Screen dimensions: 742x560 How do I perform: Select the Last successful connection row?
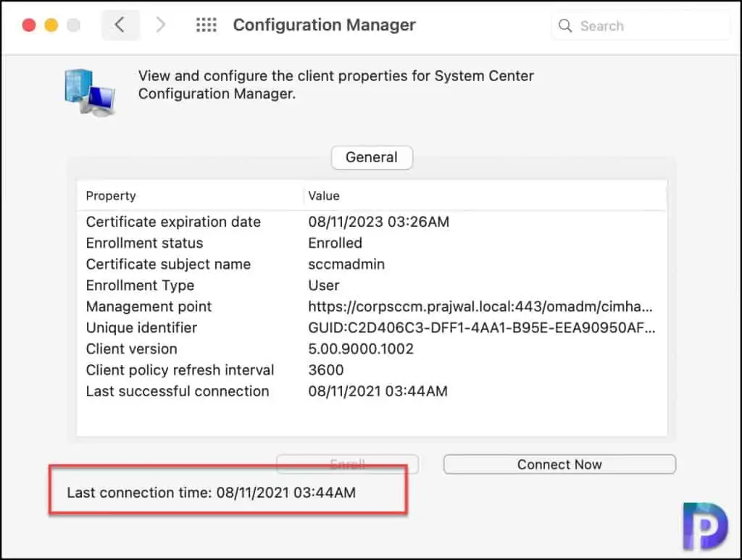pos(372,391)
